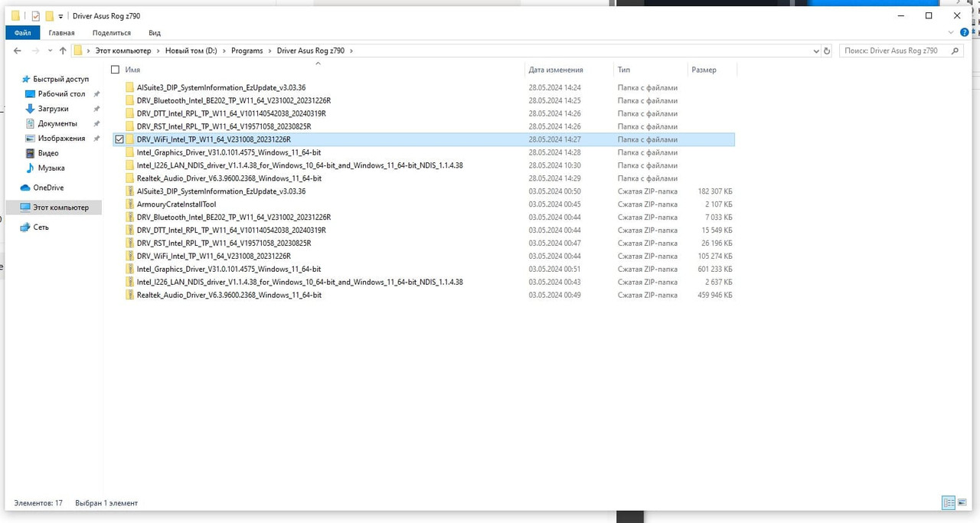This screenshot has height=523, width=980.
Task: Switch to the Главная ribbon tab
Action: click(x=61, y=33)
